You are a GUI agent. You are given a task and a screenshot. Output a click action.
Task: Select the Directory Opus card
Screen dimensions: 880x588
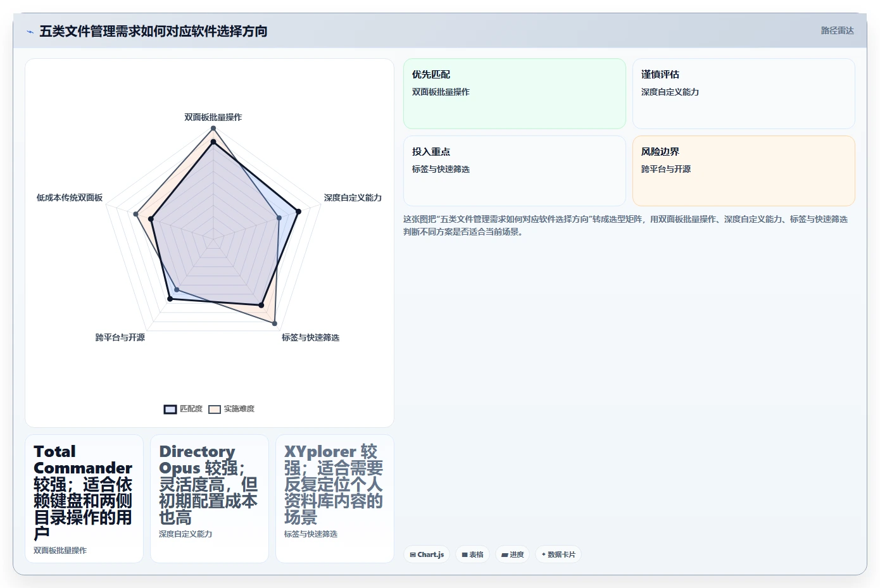tap(210, 499)
